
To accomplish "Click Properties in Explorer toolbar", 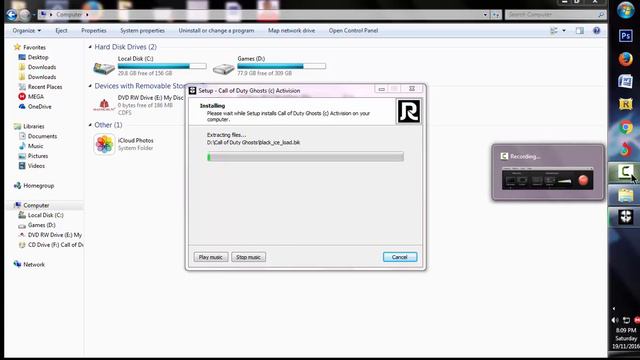I will point(93,31).
